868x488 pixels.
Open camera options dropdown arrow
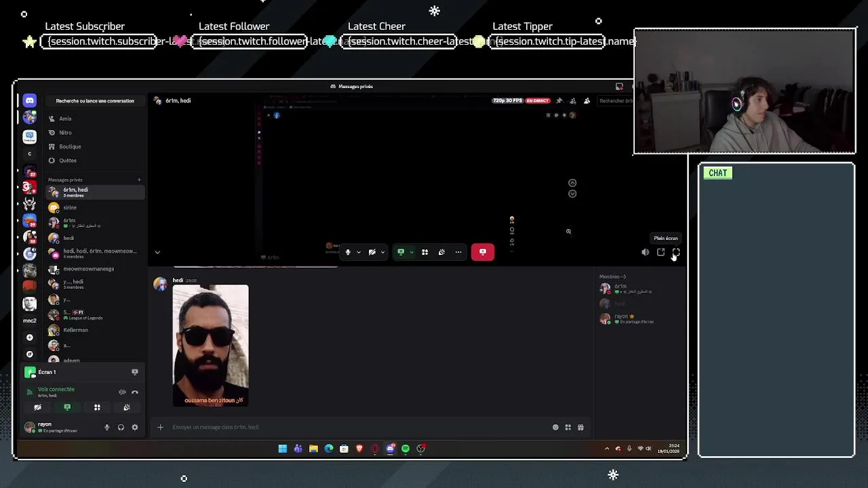[x=382, y=252]
